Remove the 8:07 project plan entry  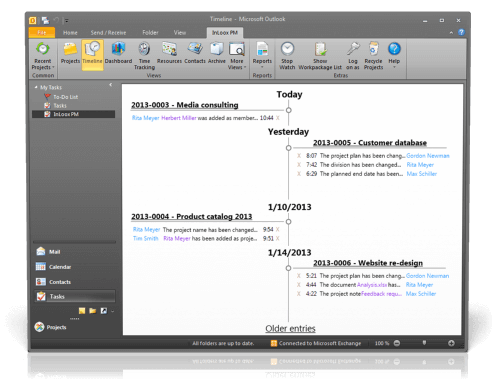pyautogui.click(x=299, y=156)
